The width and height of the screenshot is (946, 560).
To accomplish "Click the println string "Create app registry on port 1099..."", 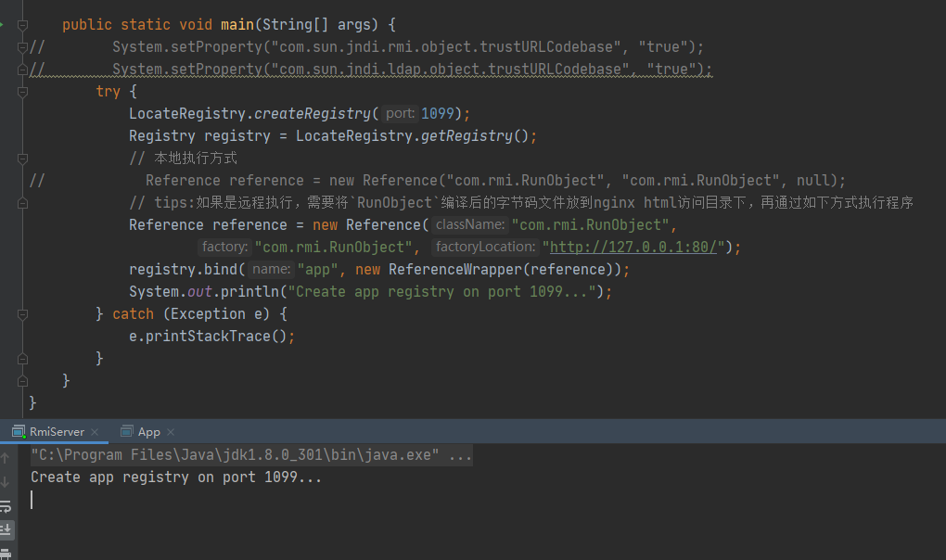I will [x=442, y=292].
